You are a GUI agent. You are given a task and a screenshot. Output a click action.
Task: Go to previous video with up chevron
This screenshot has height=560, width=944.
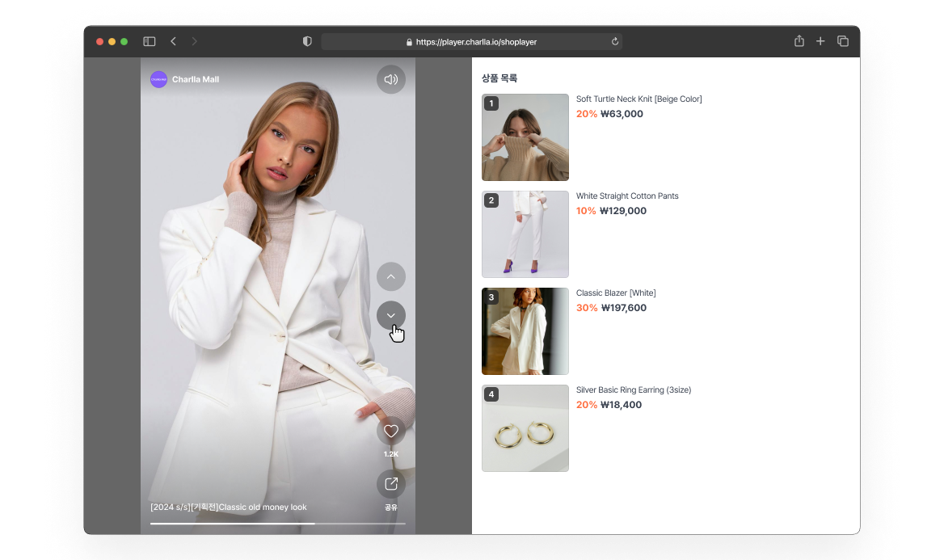tap(391, 277)
